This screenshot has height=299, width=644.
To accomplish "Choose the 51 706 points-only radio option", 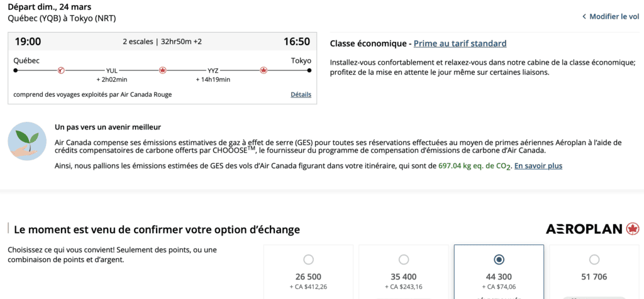I will pyautogui.click(x=594, y=259).
